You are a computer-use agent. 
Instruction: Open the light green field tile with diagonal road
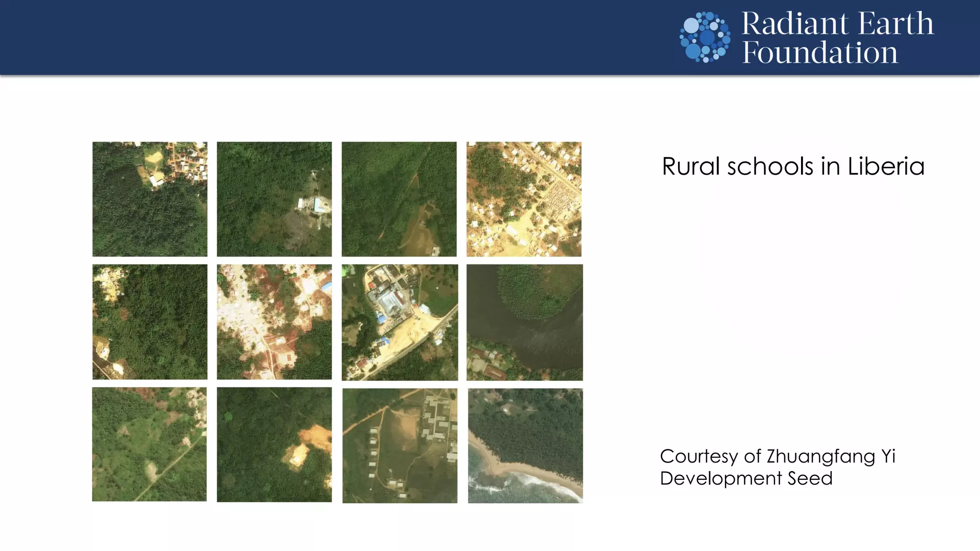pos(149,444)
